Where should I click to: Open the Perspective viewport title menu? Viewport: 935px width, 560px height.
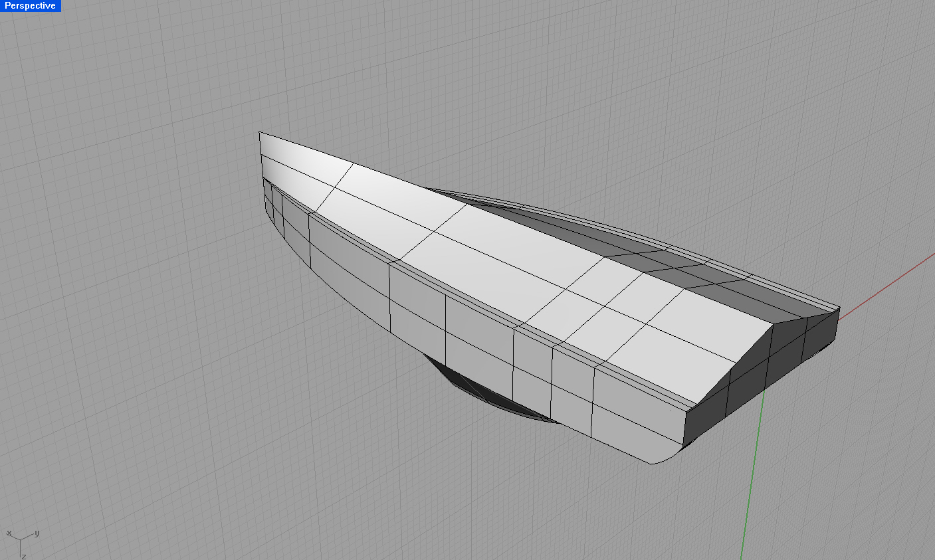pos(31,5)
